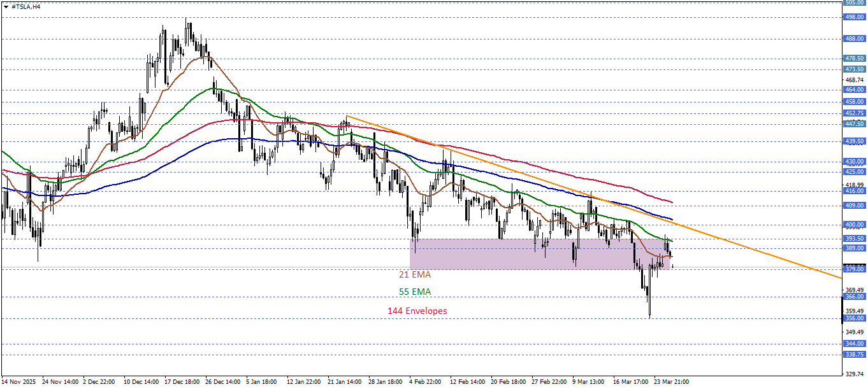Image resolution: width=868 pixels, height=389 pixels.
Task: Select the 21 EMA text label
Action: [415, 275]
